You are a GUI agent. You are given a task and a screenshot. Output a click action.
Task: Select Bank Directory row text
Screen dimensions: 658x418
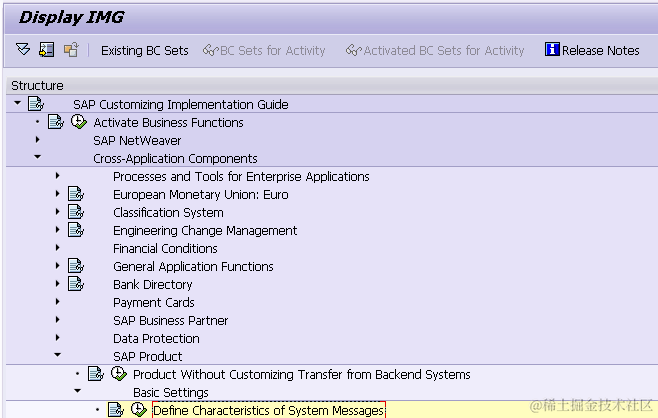pos(153,285)
